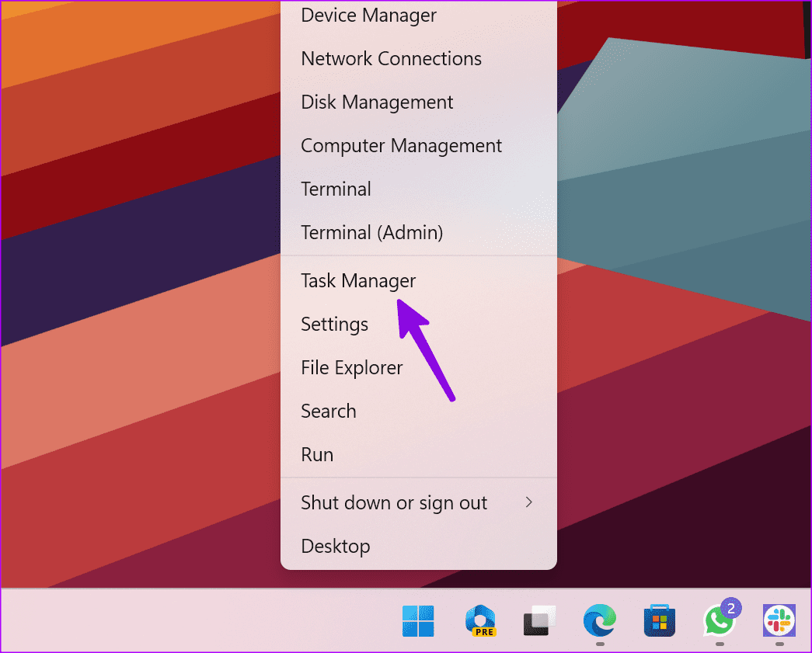The height and width of the screenshot is (653, 812).
Task: Open Computer Management
Action: click(x=401, y=145)
